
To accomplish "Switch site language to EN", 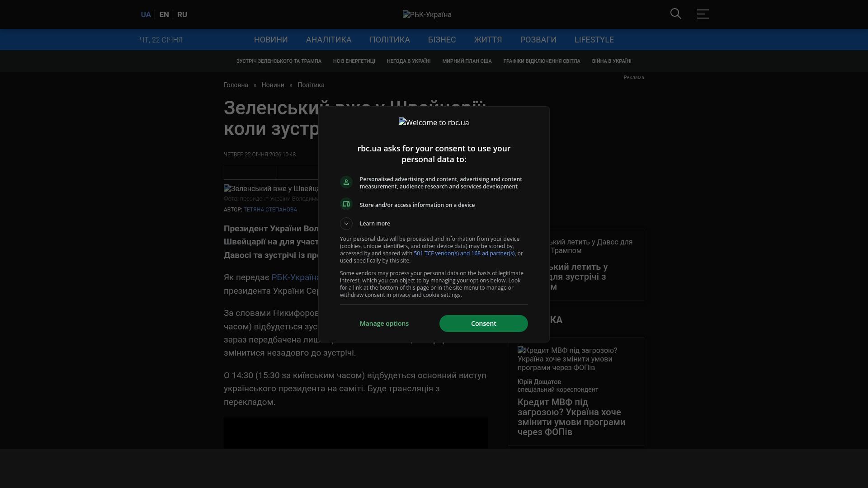I will point(164,14).
